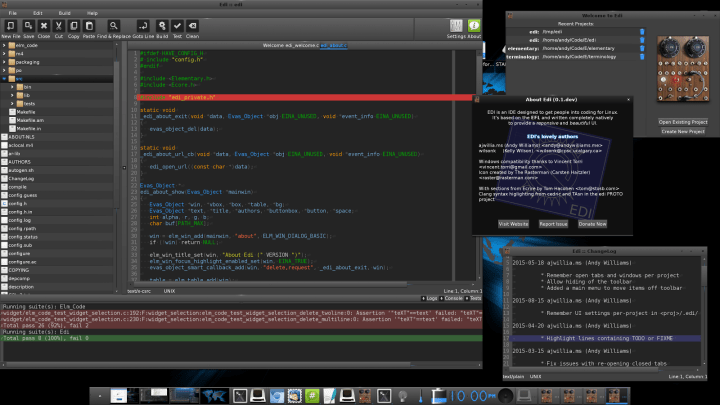The width and height of the screenshot is (720, 405).
Task: Toggle the Logs panel
Action: click(x=429, y=298)
